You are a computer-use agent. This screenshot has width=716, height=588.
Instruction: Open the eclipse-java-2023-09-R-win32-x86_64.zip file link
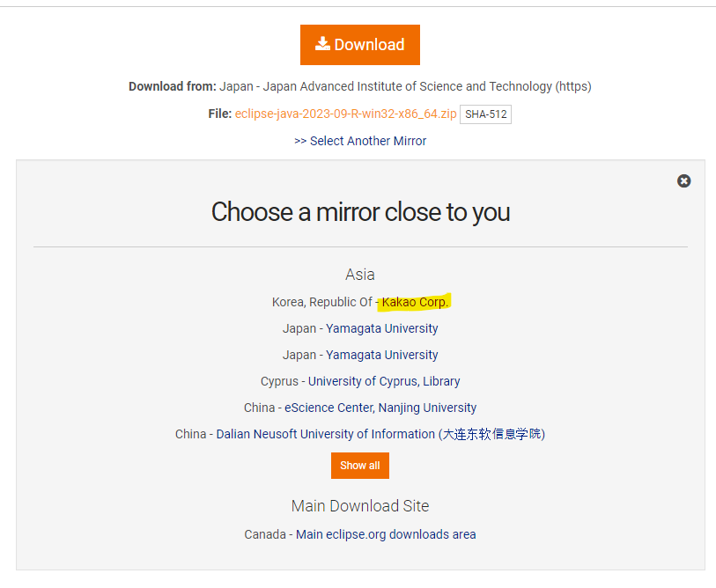click(x=346, y=114)
